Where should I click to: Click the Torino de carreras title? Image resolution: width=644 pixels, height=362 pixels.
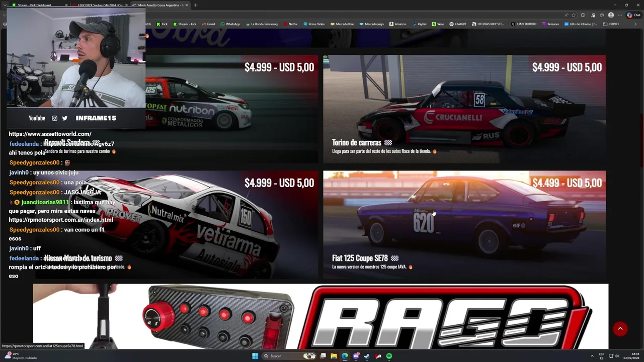(x=357, y=143)
